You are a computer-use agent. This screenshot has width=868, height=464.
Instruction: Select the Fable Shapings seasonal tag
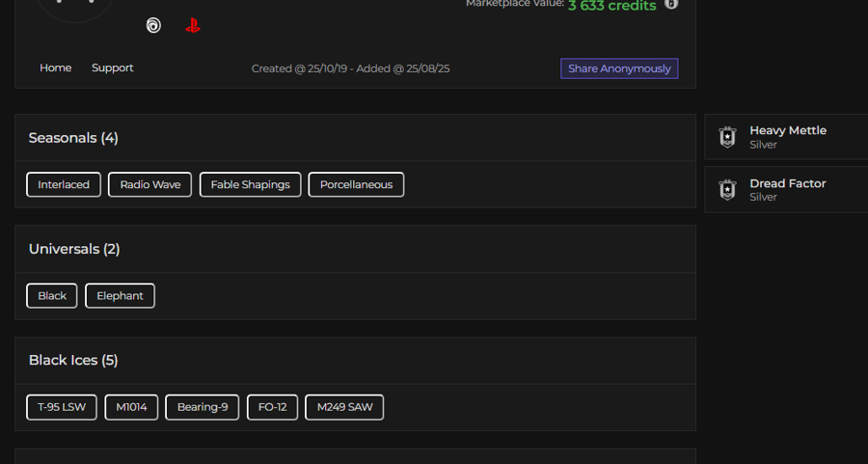point(250,184)
